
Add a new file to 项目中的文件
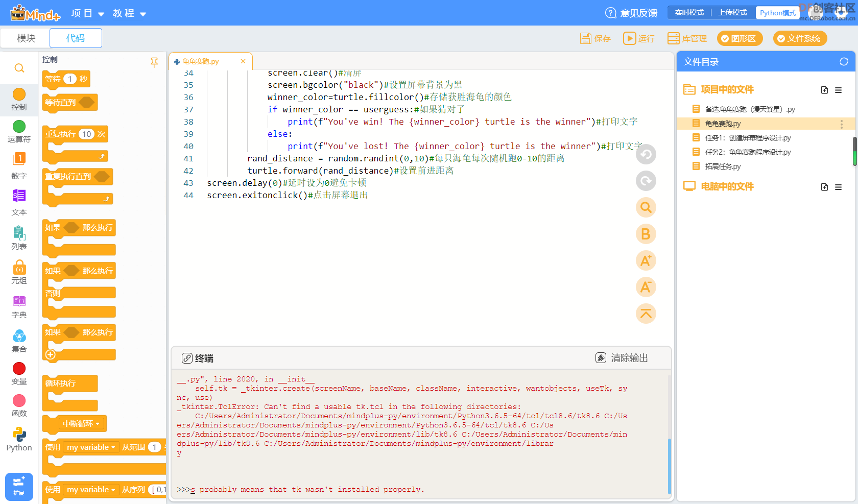[x=824, y=90]
